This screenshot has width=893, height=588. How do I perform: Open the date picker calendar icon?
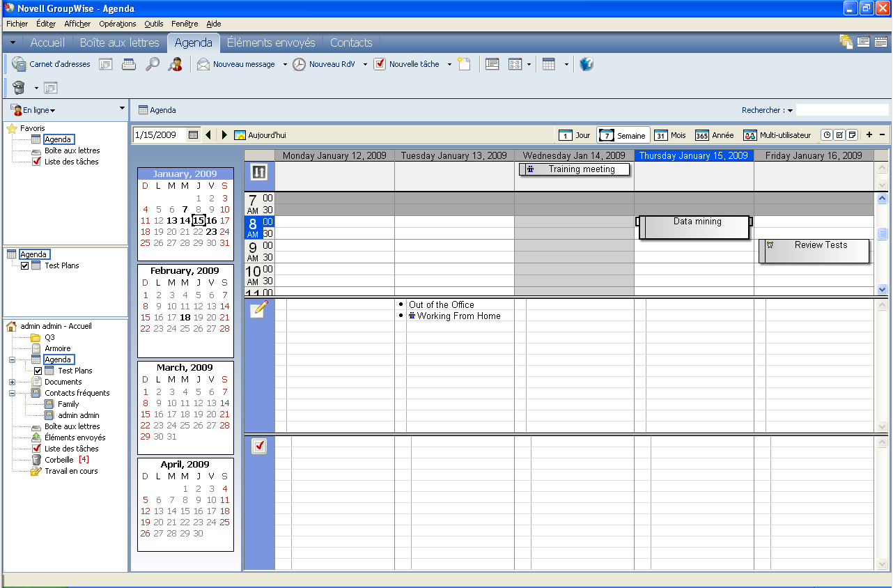click(x=194, y=135)
